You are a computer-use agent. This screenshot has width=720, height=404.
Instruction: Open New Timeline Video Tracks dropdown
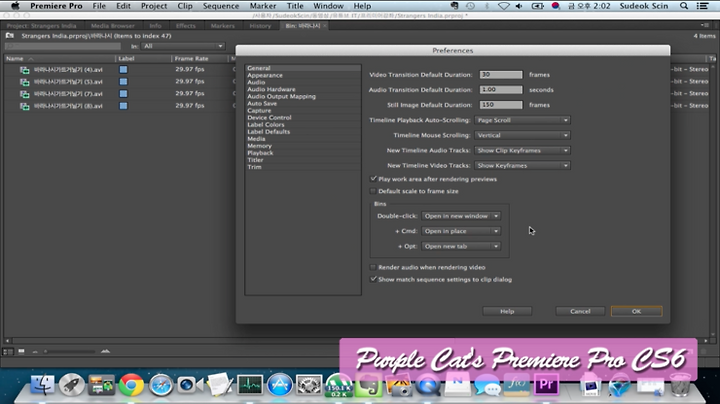[x=523, y=166]
